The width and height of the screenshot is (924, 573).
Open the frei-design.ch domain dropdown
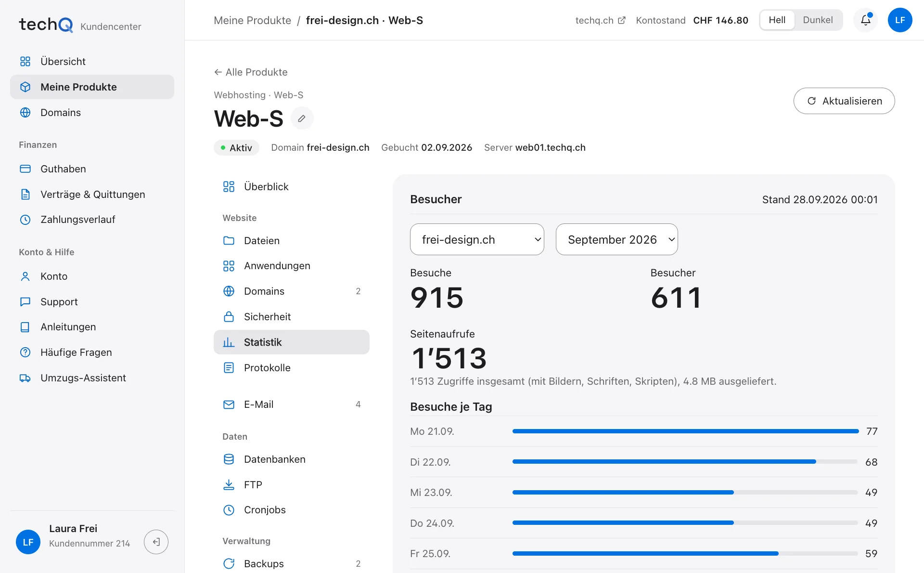tap(477, 239)
